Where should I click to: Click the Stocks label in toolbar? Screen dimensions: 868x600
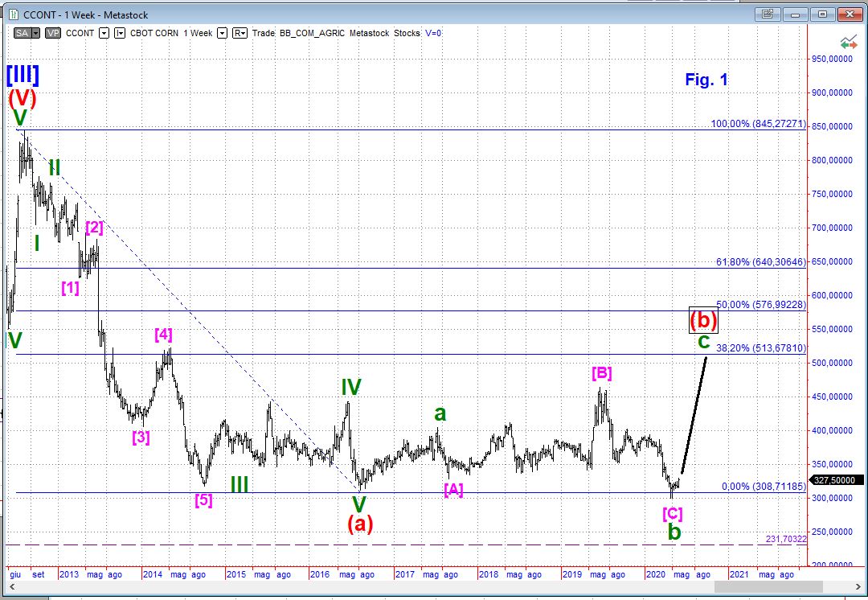407,33
